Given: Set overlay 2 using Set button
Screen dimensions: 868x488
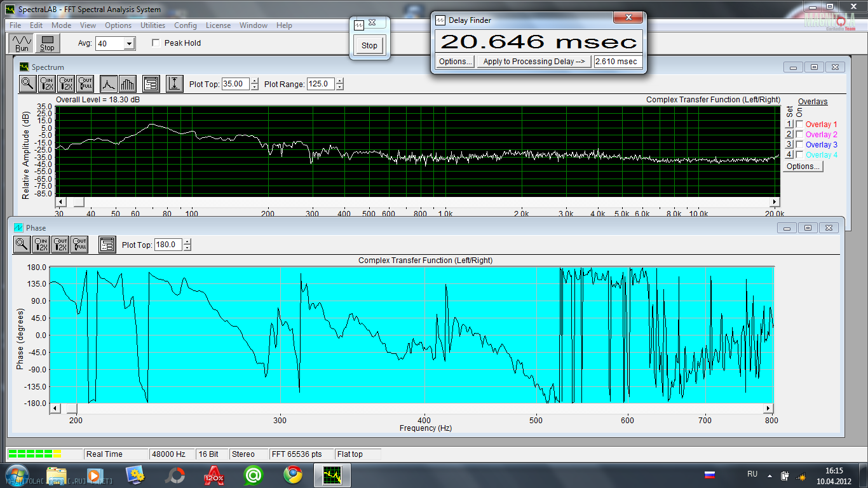Looking at the screenshot, I should click(x=789, y=135).
